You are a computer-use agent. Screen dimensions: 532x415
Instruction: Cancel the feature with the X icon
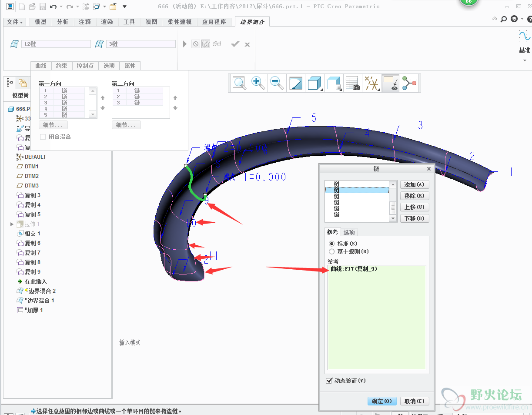[247, 44]
